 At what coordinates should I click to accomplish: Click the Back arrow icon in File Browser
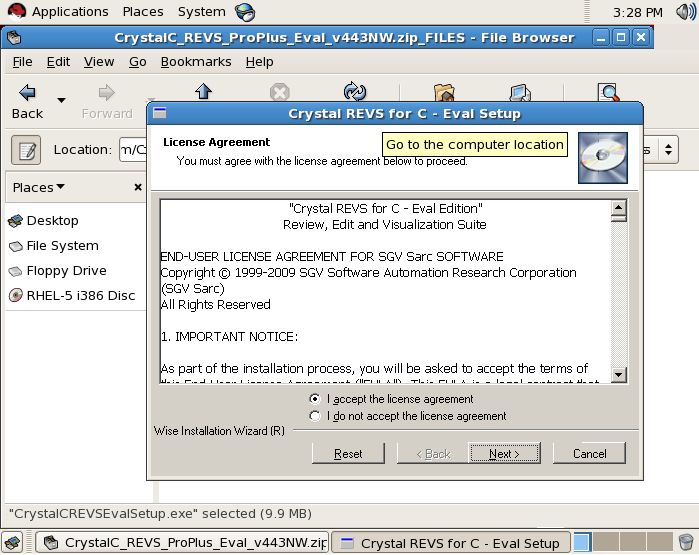pos(27,93)
